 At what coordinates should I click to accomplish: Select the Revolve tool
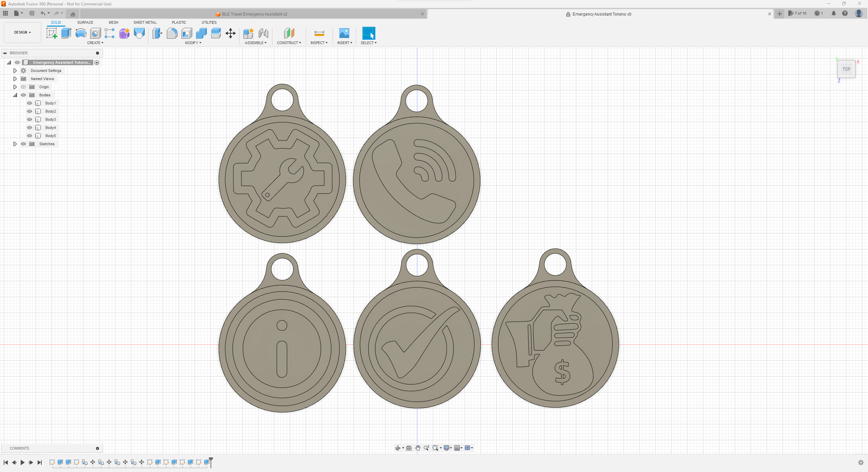[x=81, y=33]
